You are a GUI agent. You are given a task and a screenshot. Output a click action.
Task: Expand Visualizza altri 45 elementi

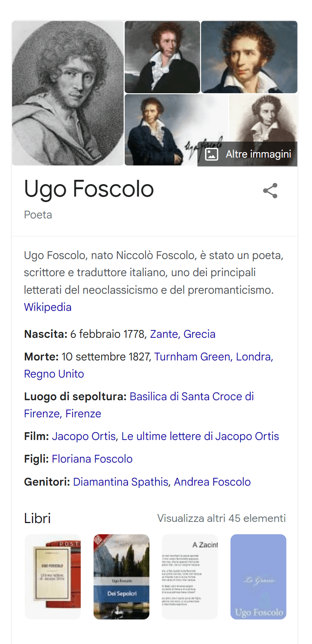click(x=222, y=518)
